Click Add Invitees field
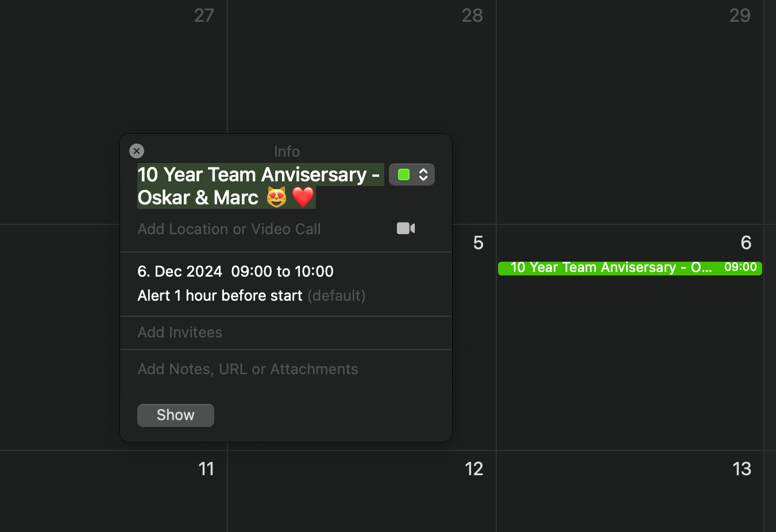Image resolution: width=776 pixels, height=532 pixels. [180, 332]
